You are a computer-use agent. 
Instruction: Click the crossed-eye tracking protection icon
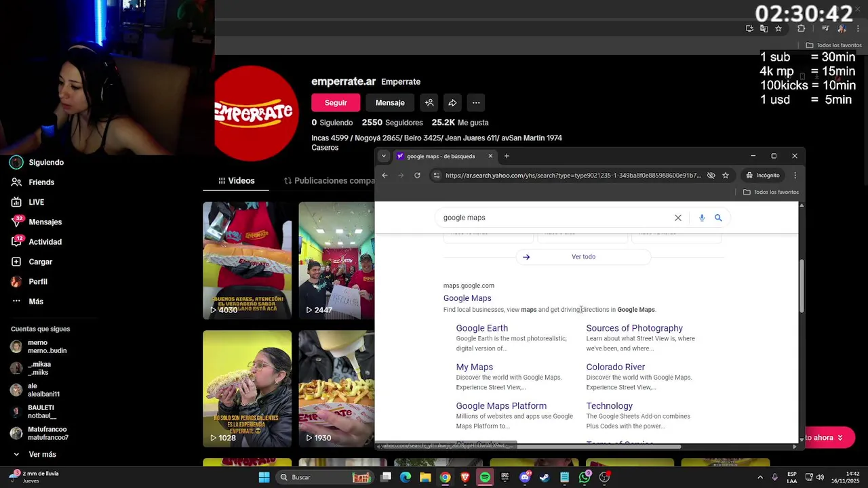click(x=711, y=176)
